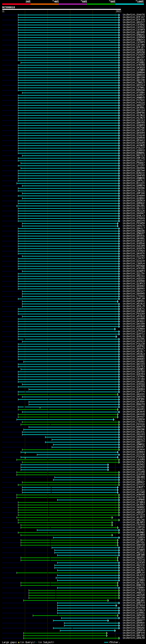Select the label UniRef100_Q7XBE6
146x644 pixels.
[134, 580]
